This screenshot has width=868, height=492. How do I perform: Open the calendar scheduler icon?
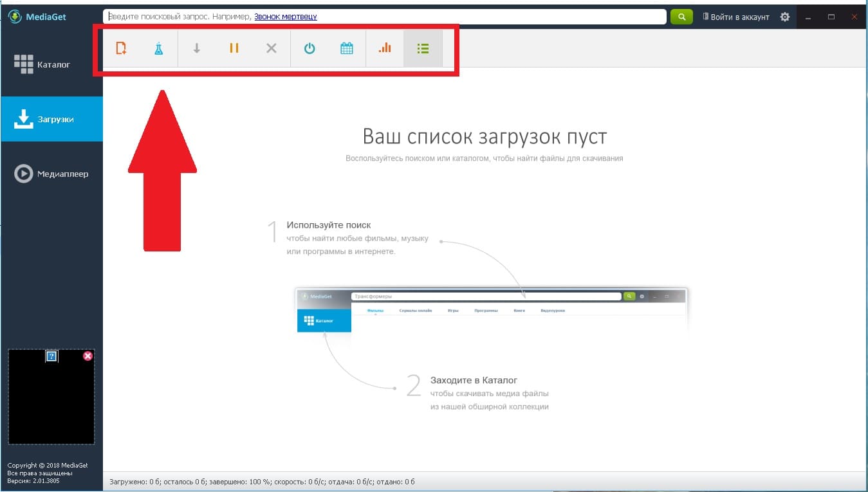pyautogui.click(x=347, y=48)
